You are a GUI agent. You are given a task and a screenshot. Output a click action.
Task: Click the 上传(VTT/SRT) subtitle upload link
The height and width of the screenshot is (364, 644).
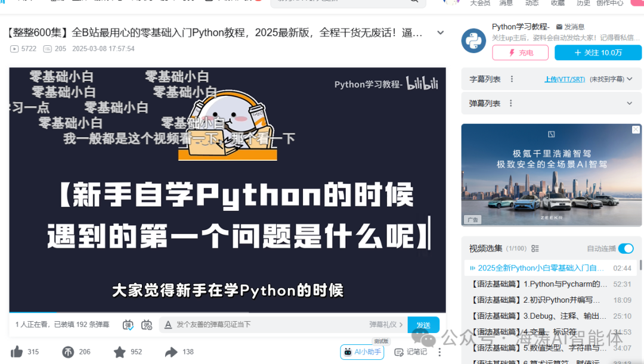coord(565,79)
